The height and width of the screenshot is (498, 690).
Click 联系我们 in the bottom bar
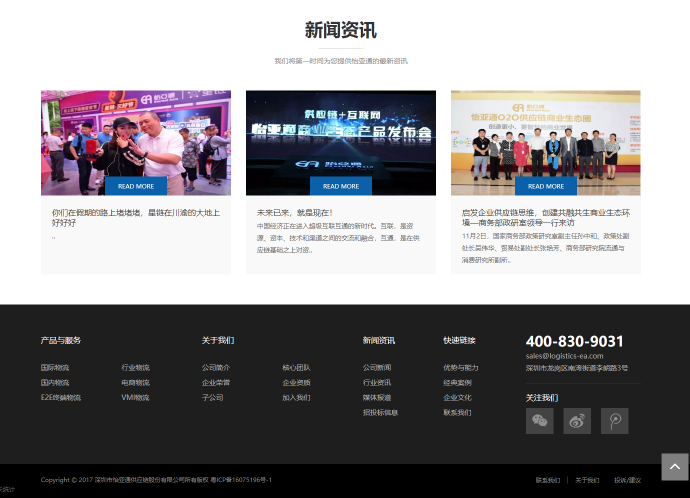coord(548,480)
